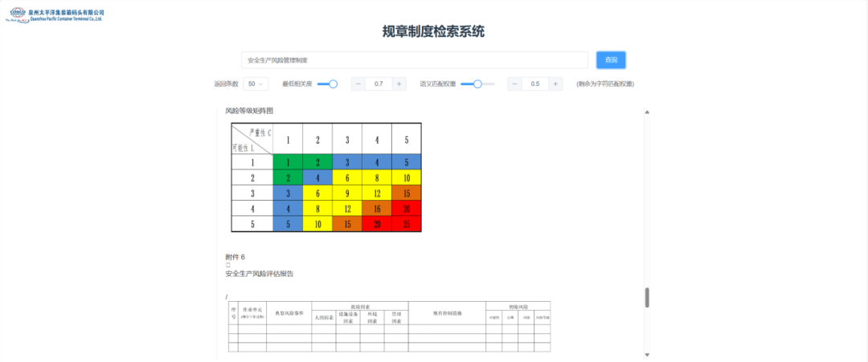868x362 pixels.
Task: Click the 风险等级矩阵图 heading text
Action: [249, 111]
